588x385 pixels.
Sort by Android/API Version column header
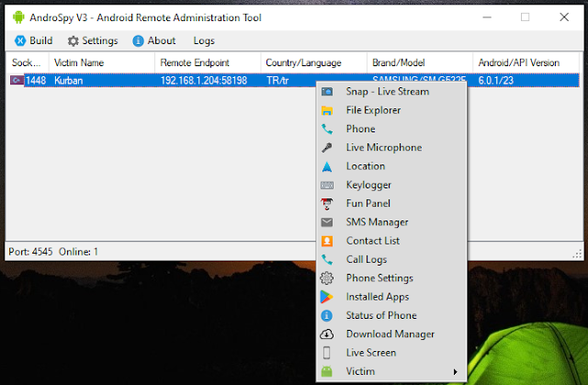tap(526, 62)
